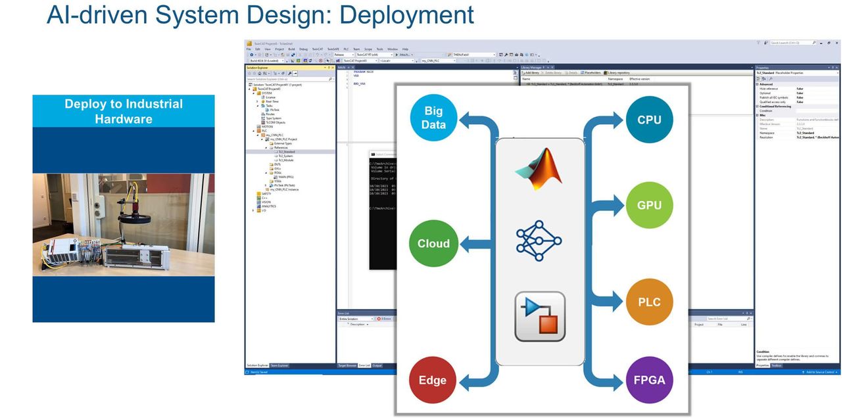Select the Big Data circle
Image resolution: width=868 pixels, height=418 pixels.
tap(434, 117)
